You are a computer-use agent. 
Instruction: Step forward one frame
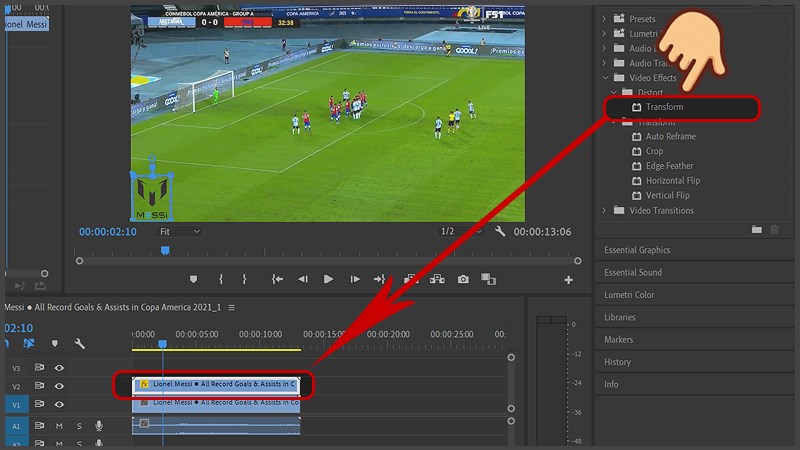(x=355, y=279)
